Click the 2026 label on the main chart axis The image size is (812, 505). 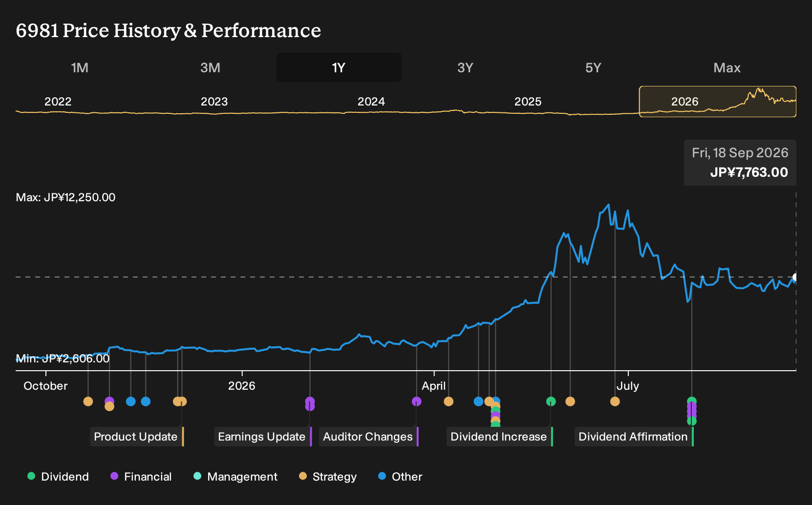242,386
